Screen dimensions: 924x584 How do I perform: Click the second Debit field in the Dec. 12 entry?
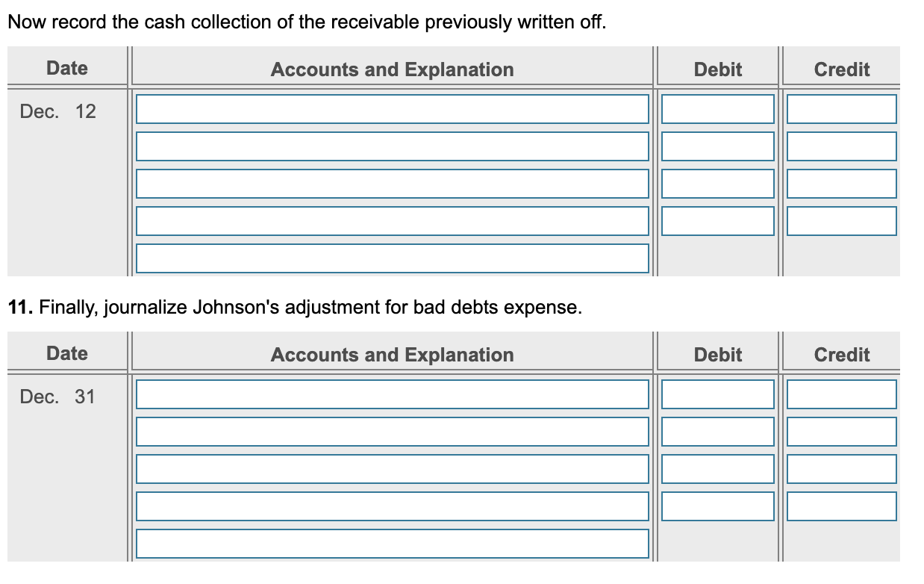tap(717, 146)
